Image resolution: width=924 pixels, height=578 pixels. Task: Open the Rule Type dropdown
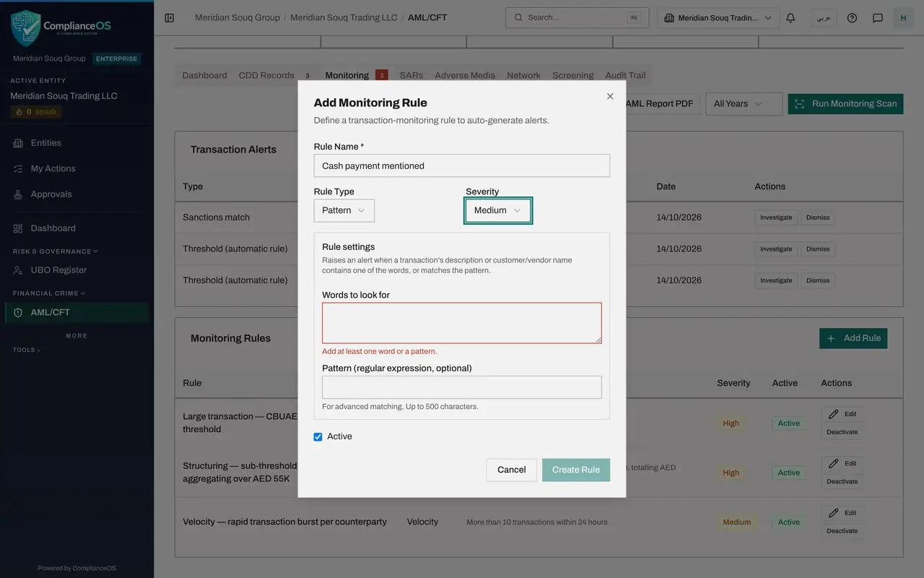click(x=344, y=210)
